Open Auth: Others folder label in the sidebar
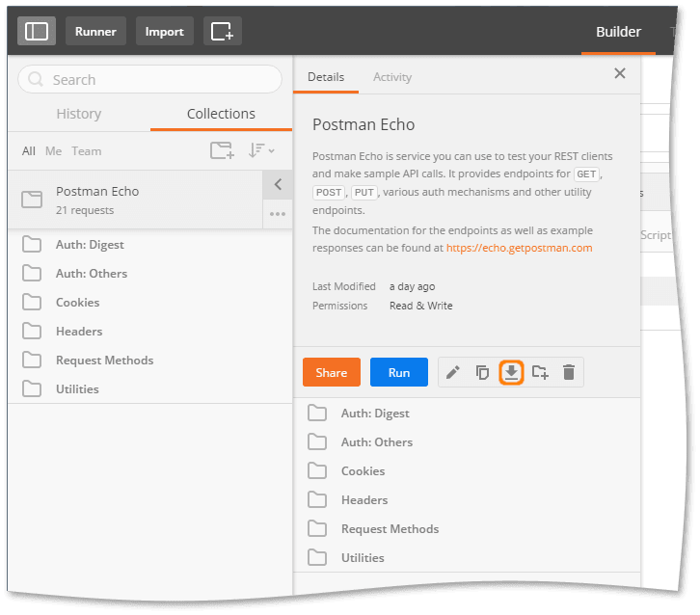This screenshot has width=700, height=615. tap(92, 273)
